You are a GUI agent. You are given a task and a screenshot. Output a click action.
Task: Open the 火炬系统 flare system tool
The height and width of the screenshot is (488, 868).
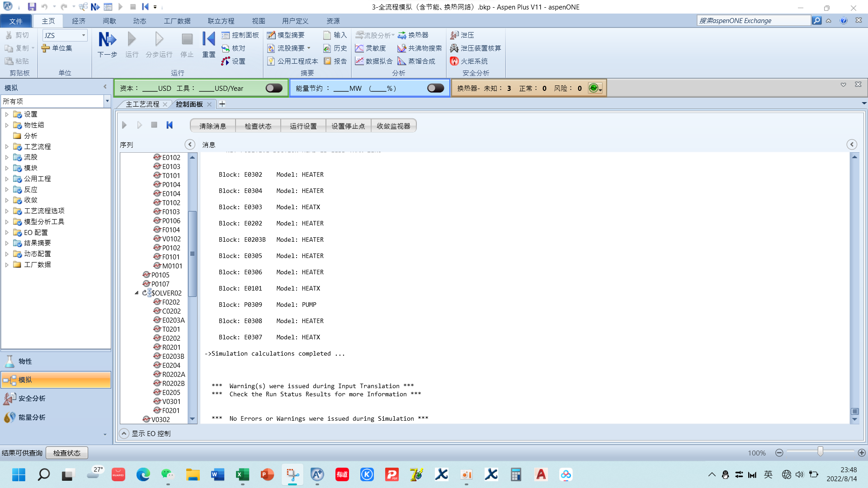pyautogui.click(x=469, y=61)
